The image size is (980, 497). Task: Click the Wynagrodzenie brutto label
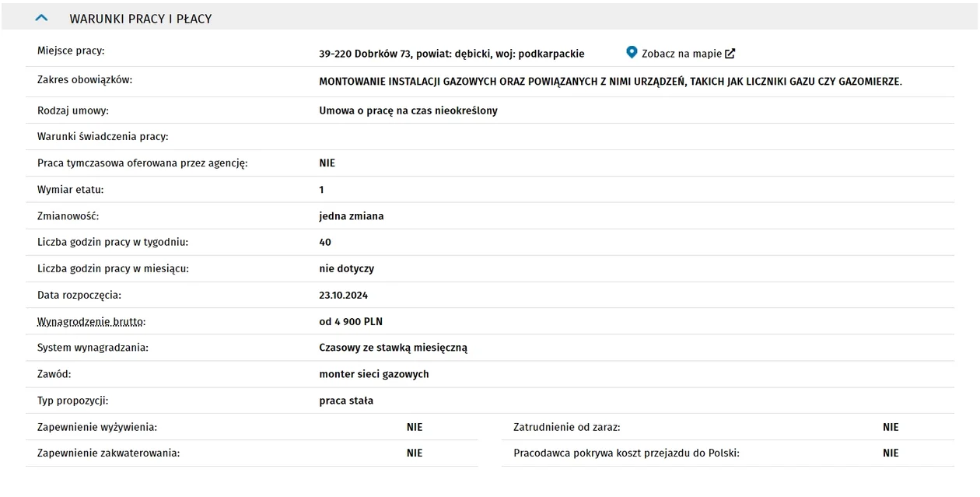point(92,321)
